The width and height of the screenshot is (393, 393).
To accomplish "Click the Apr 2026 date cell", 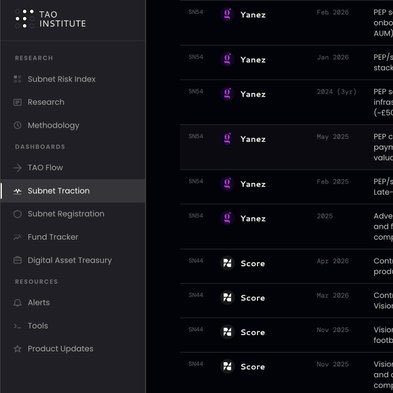I will pyautogui.click(x=333, y=261).
